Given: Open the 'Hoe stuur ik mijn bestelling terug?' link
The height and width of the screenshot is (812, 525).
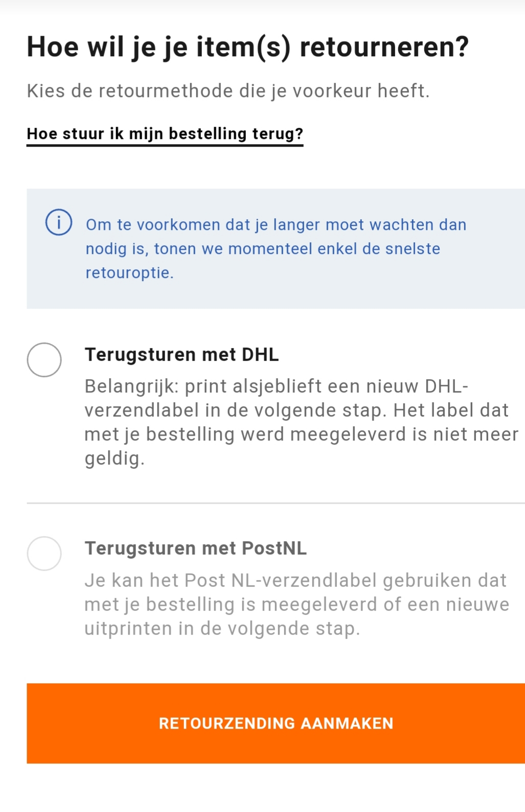Looking at the screenshot, I should point(165,134).
